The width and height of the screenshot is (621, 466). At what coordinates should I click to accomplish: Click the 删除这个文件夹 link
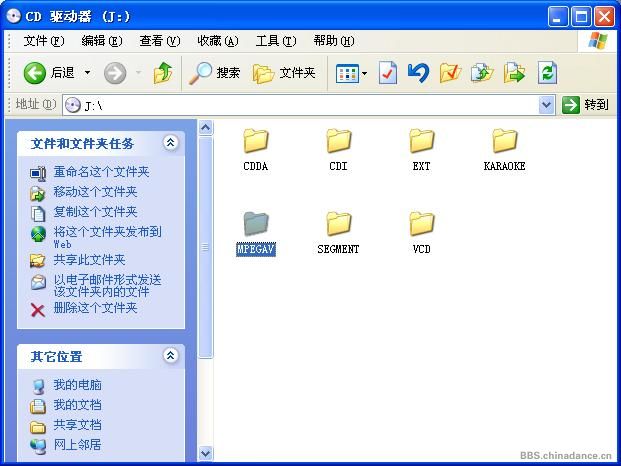[95, 309]
